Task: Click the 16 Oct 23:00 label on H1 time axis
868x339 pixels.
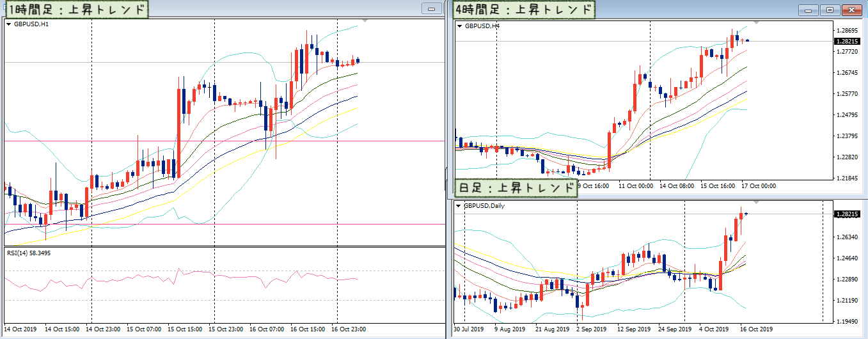Action: [349, 329]
